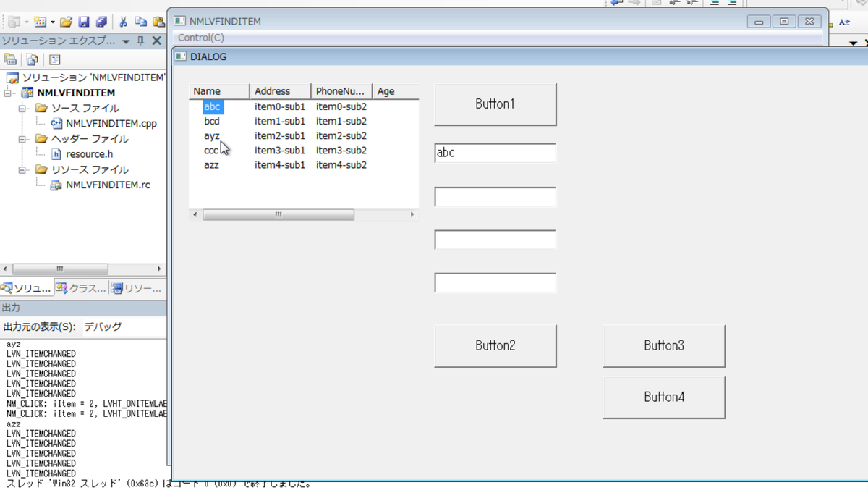Click the Paste clipboard icon
Image resolution: width=868 pixels, height=493 pixels.
coord(158,22)
